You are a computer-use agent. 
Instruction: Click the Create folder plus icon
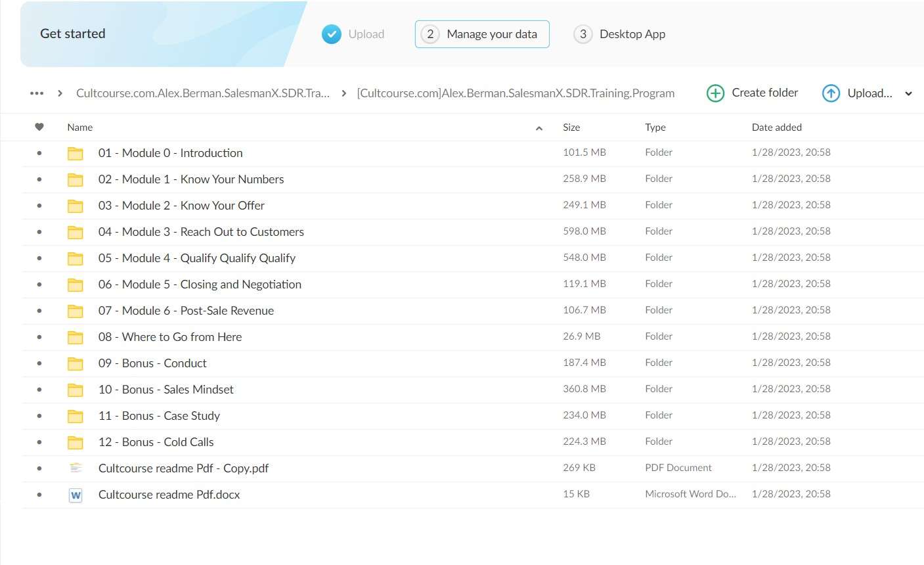pyautogui.click(x=715, y=93)
